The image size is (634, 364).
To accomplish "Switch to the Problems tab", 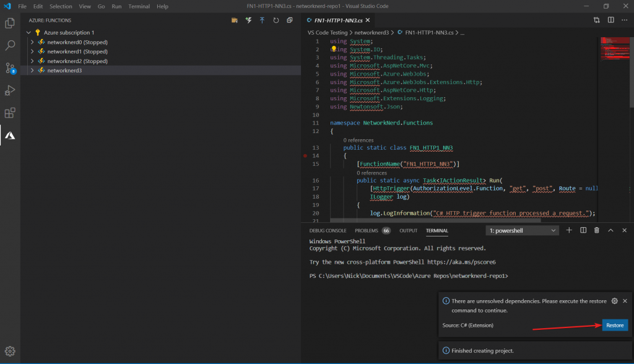I will click(x=367, y=230).
